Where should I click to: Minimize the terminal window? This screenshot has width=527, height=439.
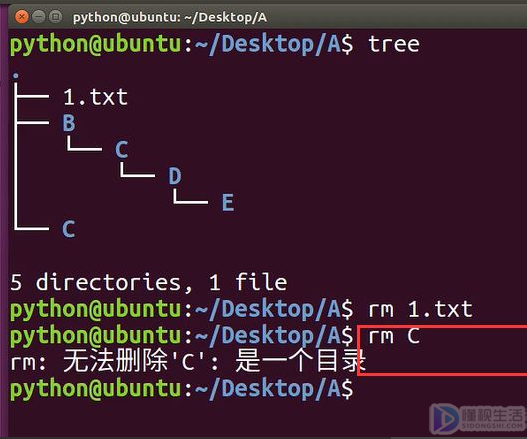click(39, 16)
